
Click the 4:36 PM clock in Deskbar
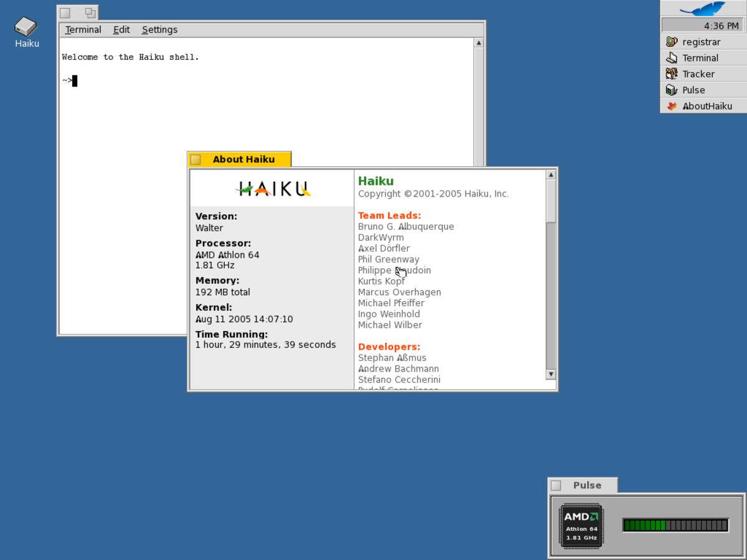(702, 26)
